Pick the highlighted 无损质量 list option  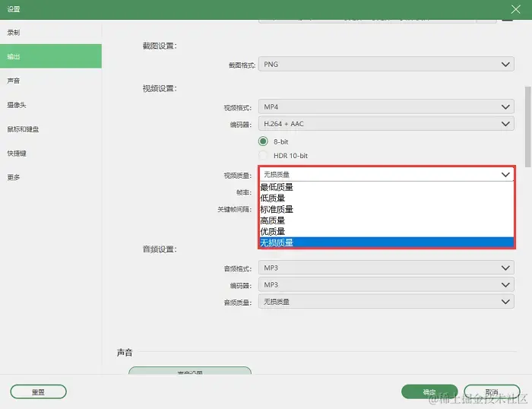tap(387, 243)
